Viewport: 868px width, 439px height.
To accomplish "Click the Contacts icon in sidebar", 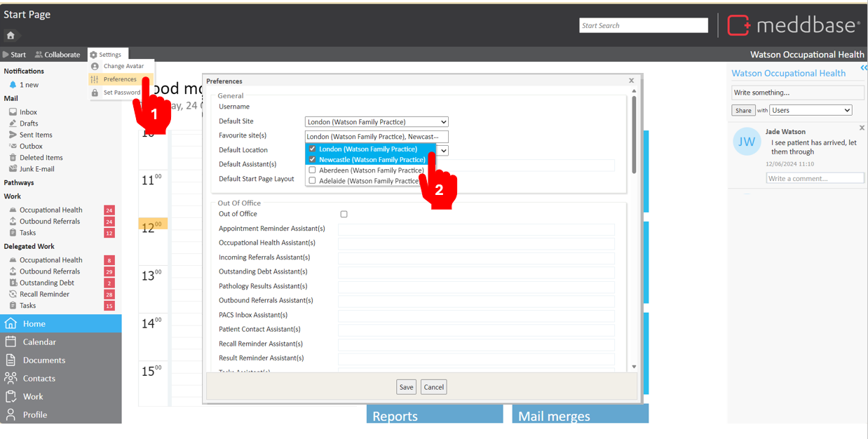I will (x=11, y=378).
